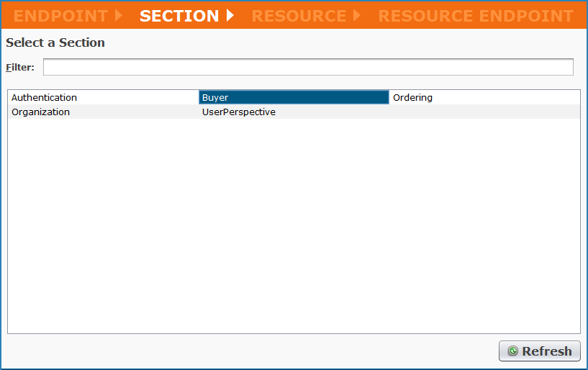Viewport: 588px width, 370px height.
Task: Click the 'Select a Section' heading
Action: 55,42
